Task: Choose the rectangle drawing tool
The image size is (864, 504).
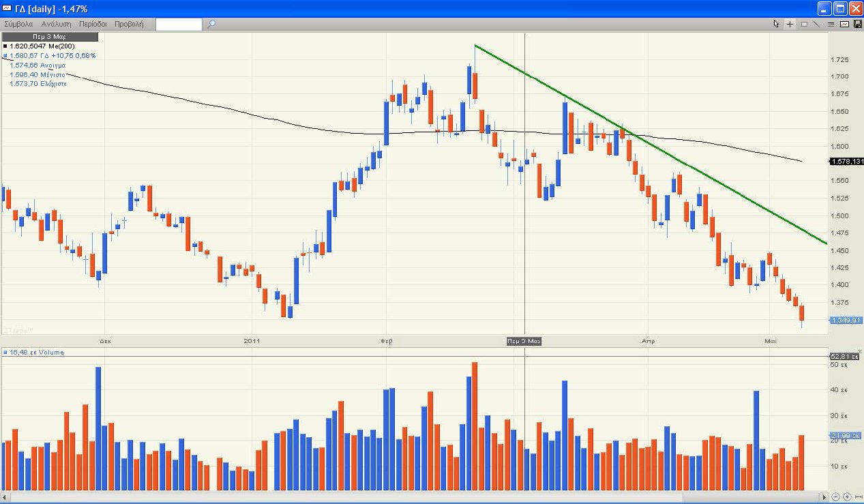Action: tap(804, 24)
